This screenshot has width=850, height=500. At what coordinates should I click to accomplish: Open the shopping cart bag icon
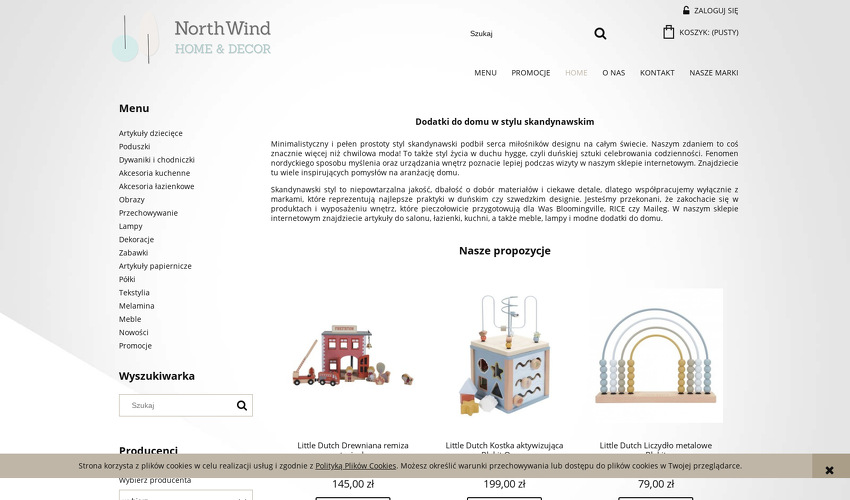[668, 32]
